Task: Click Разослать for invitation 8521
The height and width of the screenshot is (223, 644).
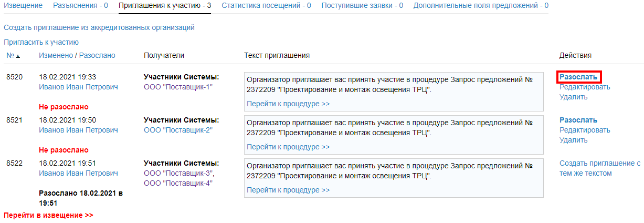Action: point(578,120)
